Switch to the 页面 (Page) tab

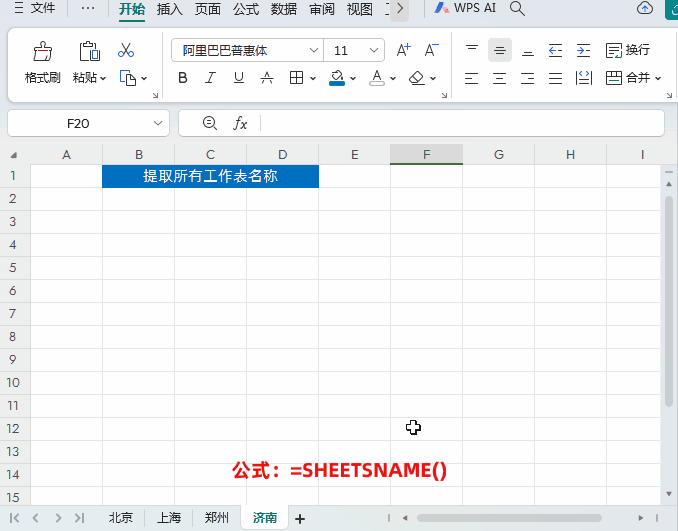[x=208, y=9]
